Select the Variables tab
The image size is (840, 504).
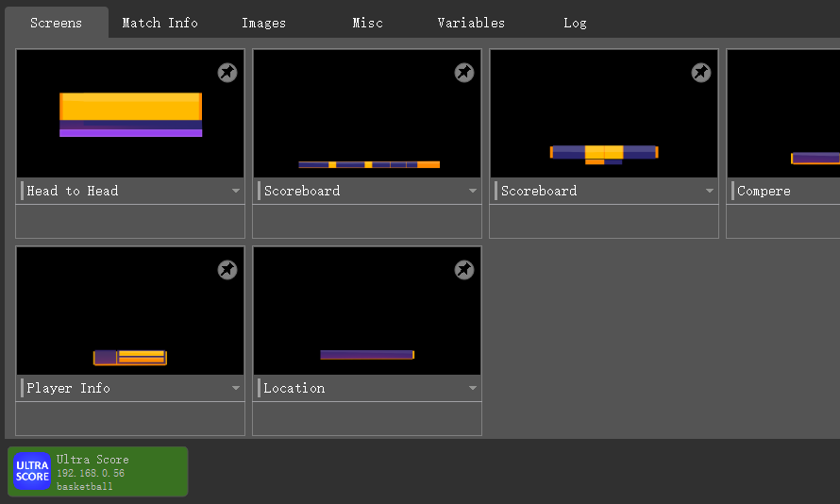(x=471, y=23)
